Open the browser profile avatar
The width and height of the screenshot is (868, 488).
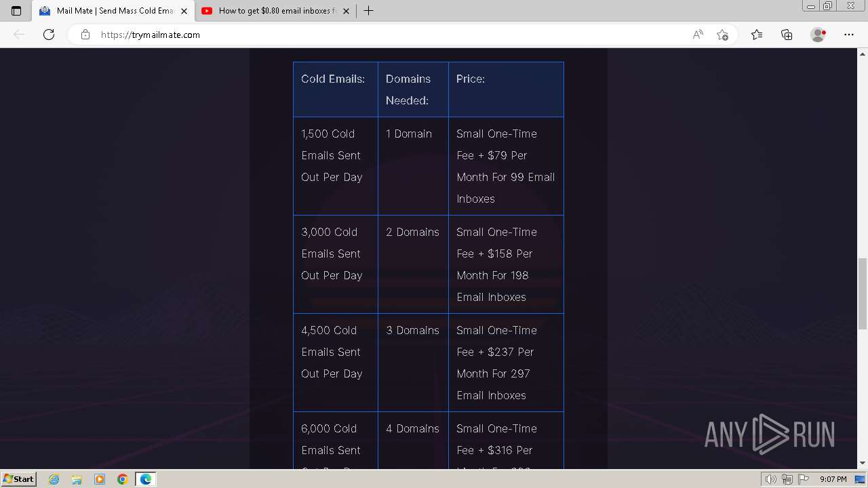(x=818, y=35)
